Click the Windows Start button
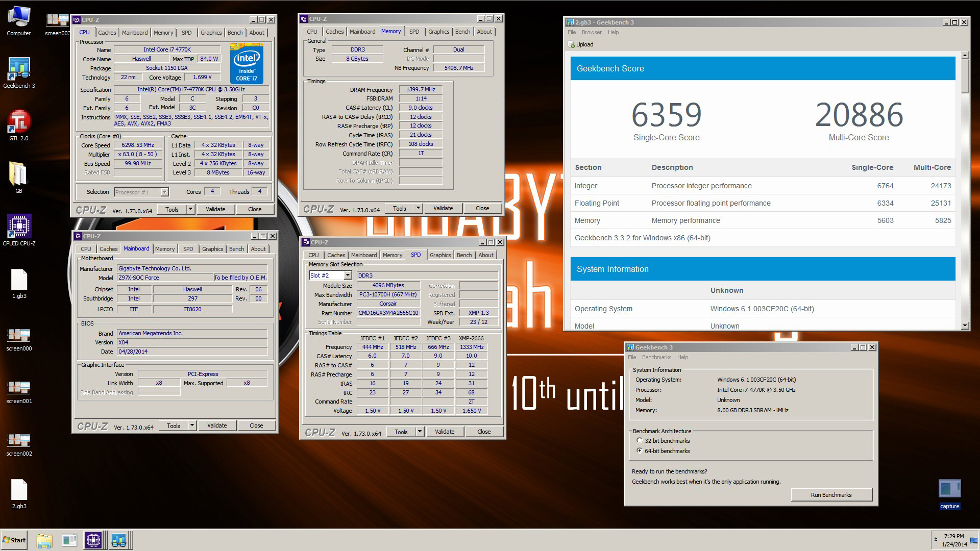The image size is (980, 551). 14,540
